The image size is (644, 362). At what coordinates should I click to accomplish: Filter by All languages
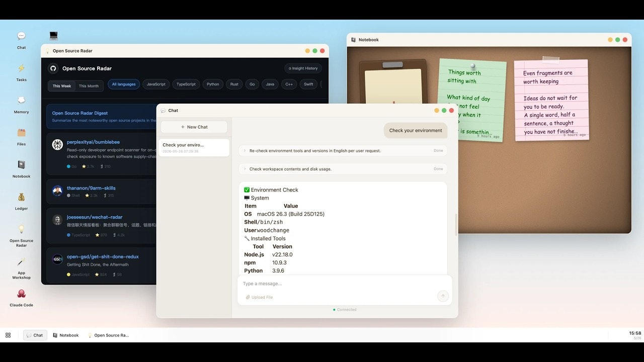pyautogui.click(x=124, y=84)
